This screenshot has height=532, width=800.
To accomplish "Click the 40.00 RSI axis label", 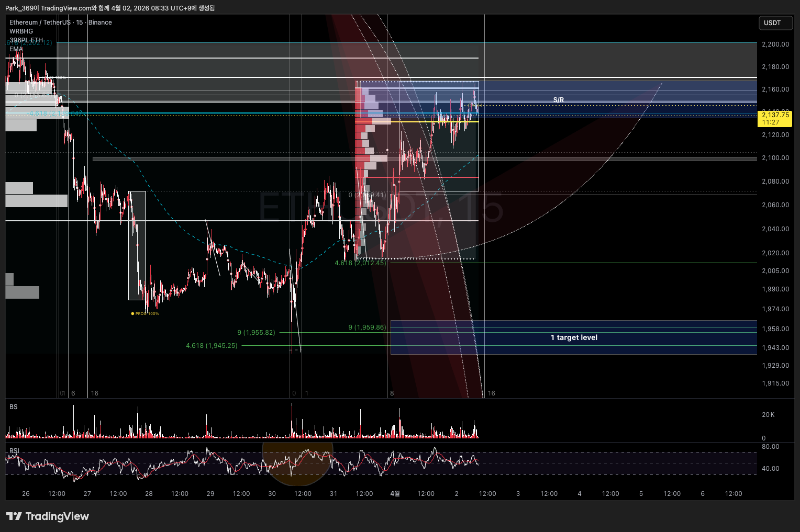I will tap(770, 469).
